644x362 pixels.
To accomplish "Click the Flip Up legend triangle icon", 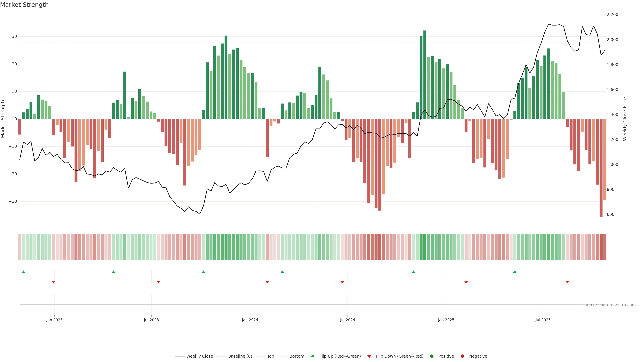I will pyautogui.click(x=312, y=356).
